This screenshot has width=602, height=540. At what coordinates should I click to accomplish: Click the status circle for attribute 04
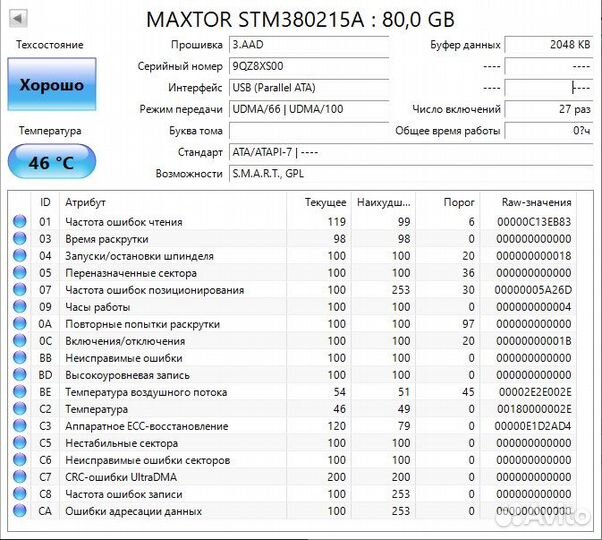[x=20, y=256]
